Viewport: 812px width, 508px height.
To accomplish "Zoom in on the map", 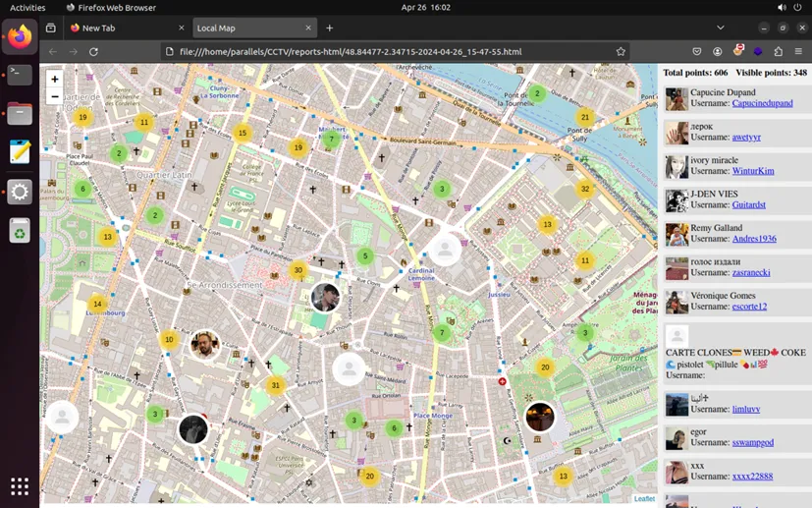I will [55, 79].
